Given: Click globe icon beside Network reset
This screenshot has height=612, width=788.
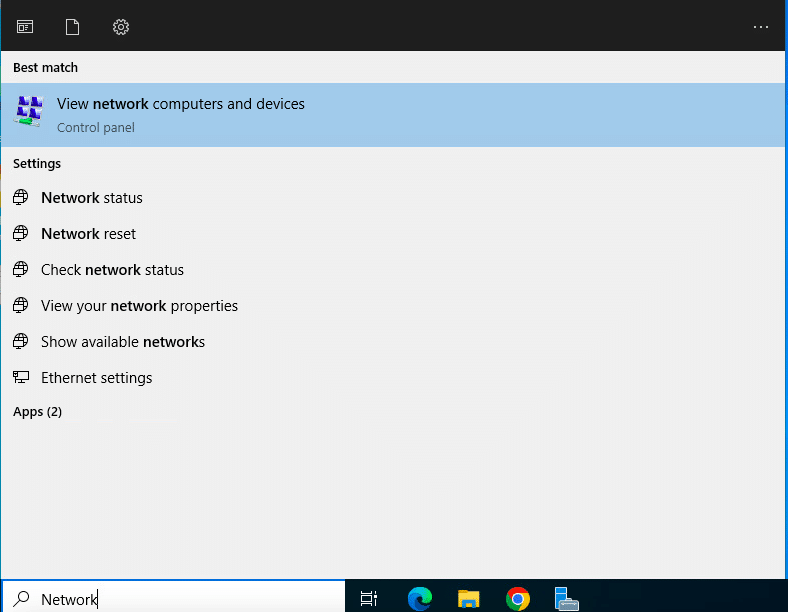Looking at the screenshot, I should point(21,233).
